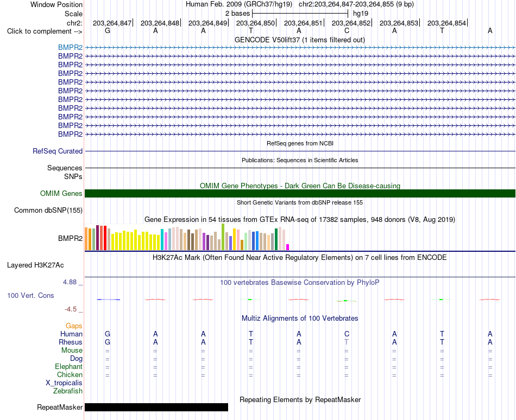Click the gray mismatched T in Rhesus row
The image size is (516, 420).
point(347,342)
